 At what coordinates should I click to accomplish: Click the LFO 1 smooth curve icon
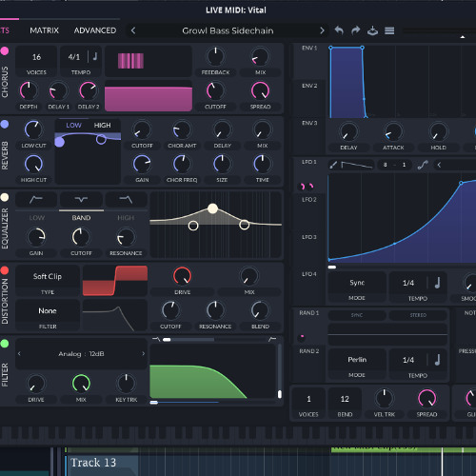423,165
